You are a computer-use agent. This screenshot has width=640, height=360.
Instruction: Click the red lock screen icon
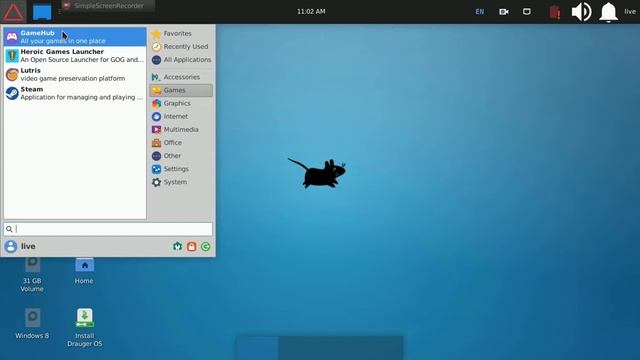point(191,246)
